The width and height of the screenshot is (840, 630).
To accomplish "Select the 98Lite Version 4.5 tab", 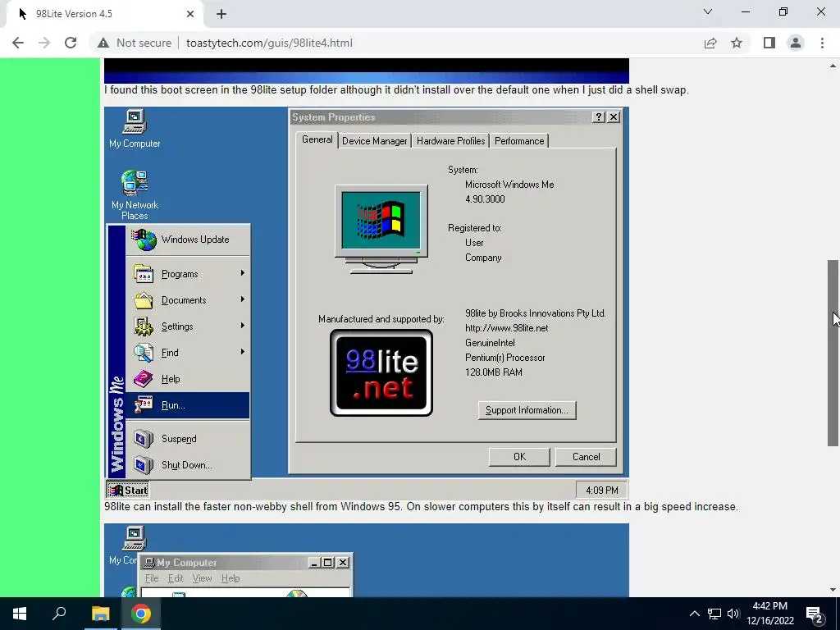I will point(104,14).
